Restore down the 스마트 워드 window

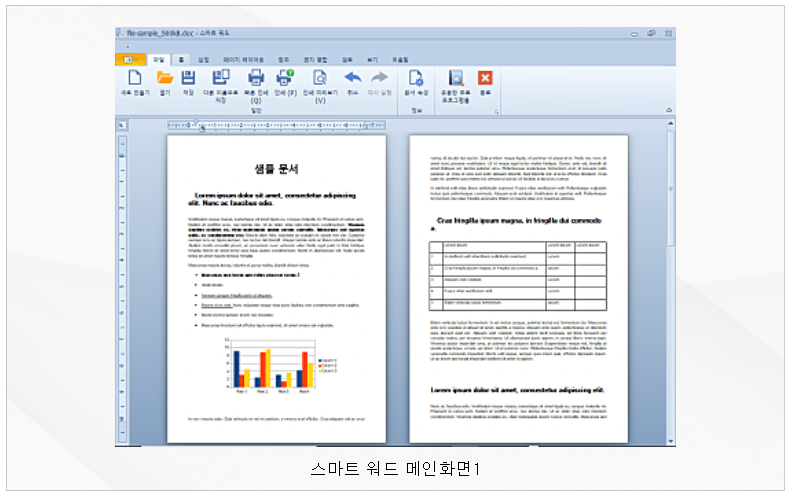[x=651, y=33]
